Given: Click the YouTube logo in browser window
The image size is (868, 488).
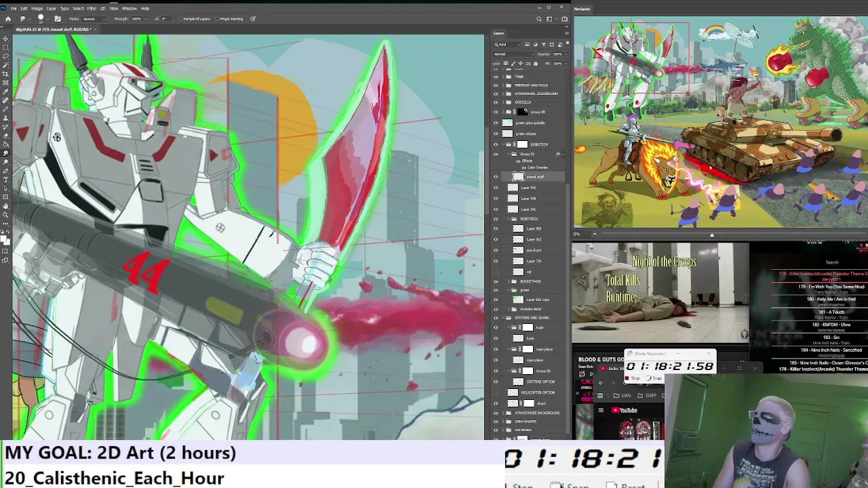Looking at the screenshot, I should point(624,410).
